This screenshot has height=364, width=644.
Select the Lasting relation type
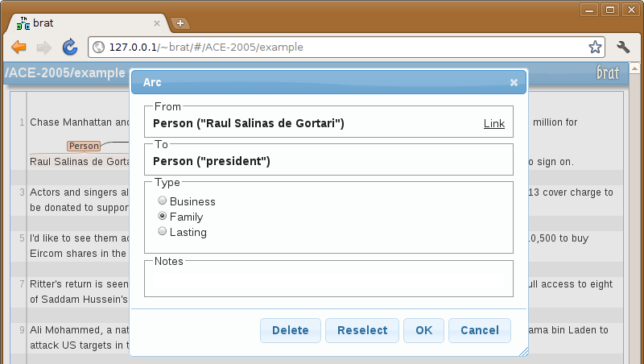(x=163, y=231)
